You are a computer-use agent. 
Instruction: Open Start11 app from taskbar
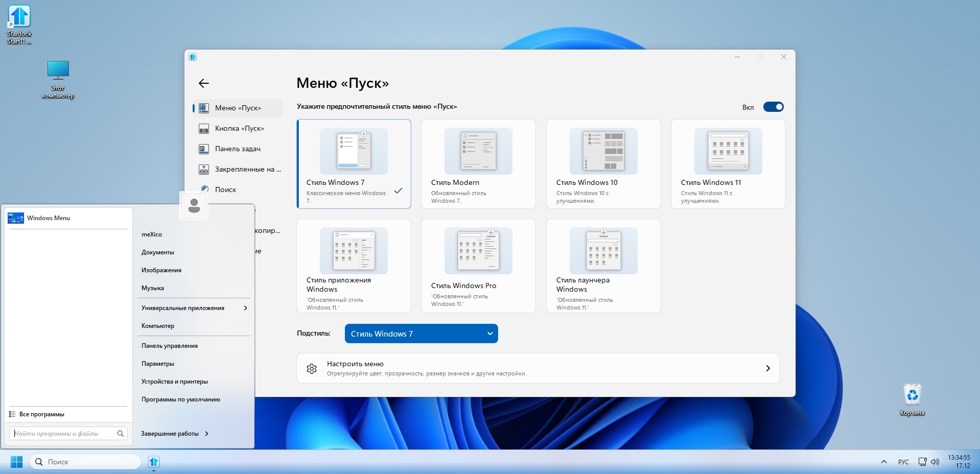click(x=154, y=462)
